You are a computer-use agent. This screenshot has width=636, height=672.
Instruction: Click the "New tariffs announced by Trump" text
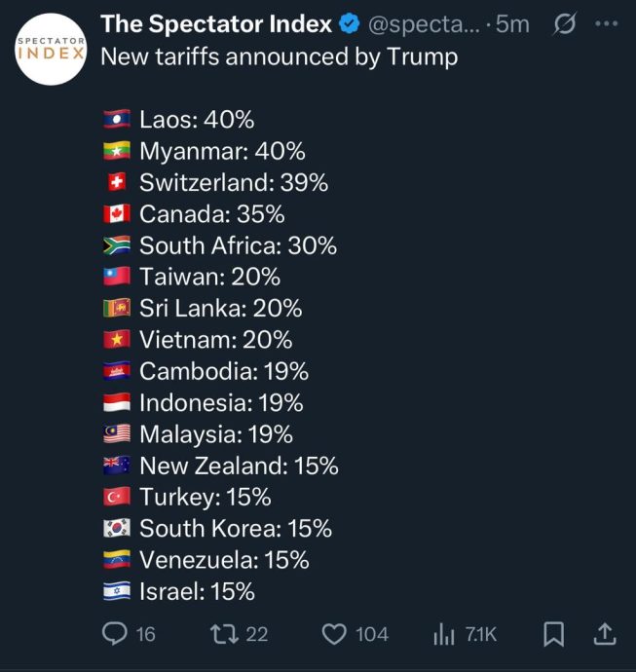(280, 56)
